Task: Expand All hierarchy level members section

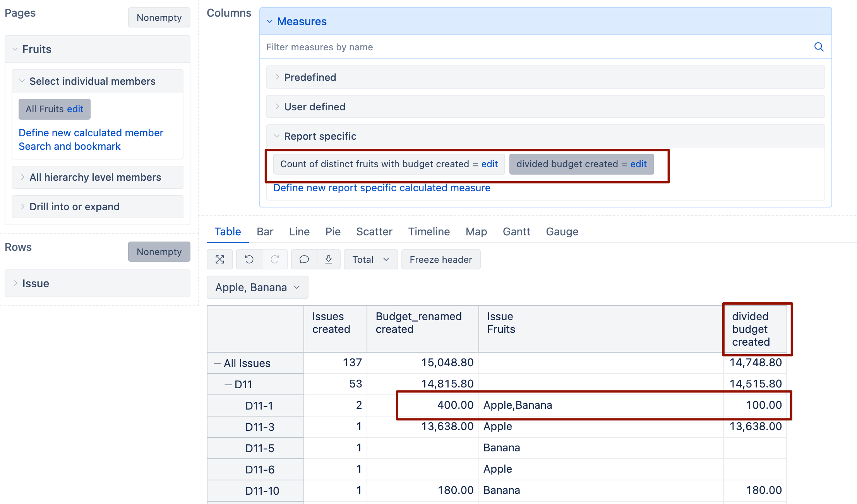Action: pyautogui.click(x=98, y=177)
